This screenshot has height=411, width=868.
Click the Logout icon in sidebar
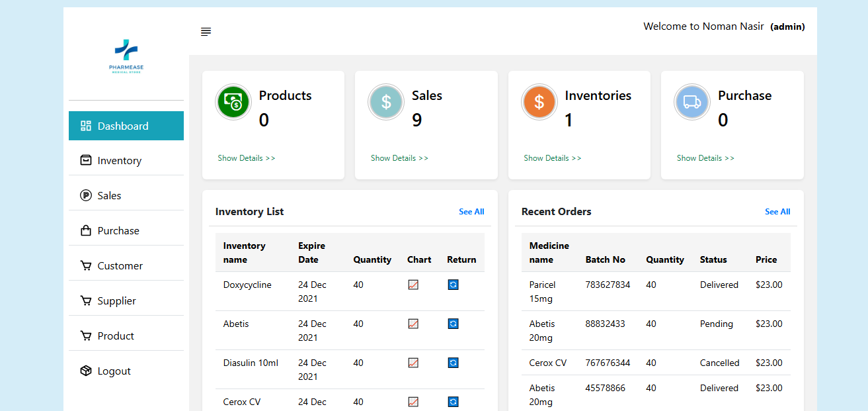pyautogui.click(x=85, y=371)
